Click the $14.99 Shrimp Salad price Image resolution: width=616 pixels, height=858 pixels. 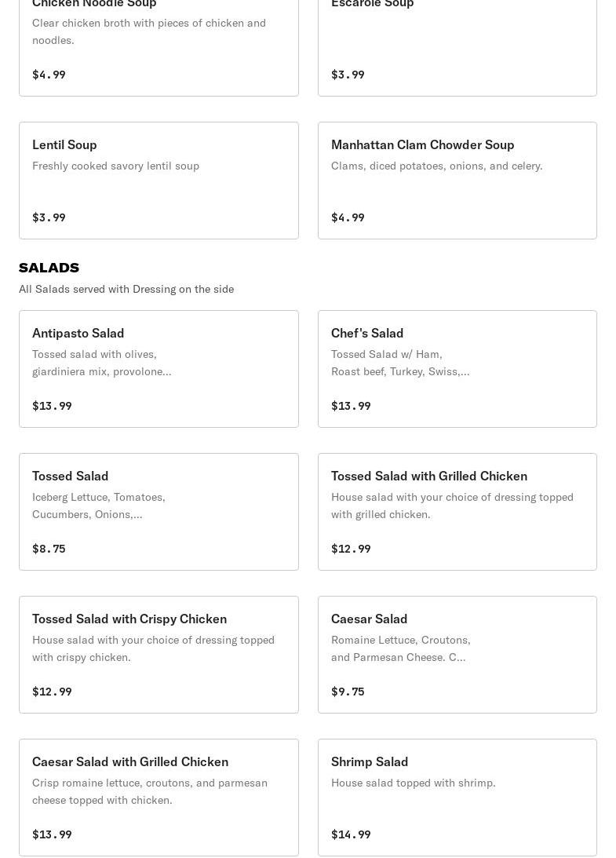pyautogui.click(x=351, y=834)
